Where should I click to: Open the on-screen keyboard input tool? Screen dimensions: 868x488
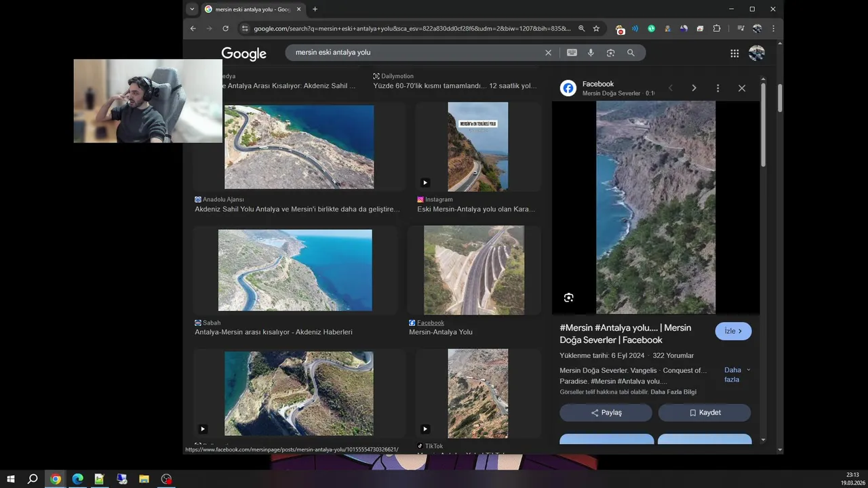point(572,53)
